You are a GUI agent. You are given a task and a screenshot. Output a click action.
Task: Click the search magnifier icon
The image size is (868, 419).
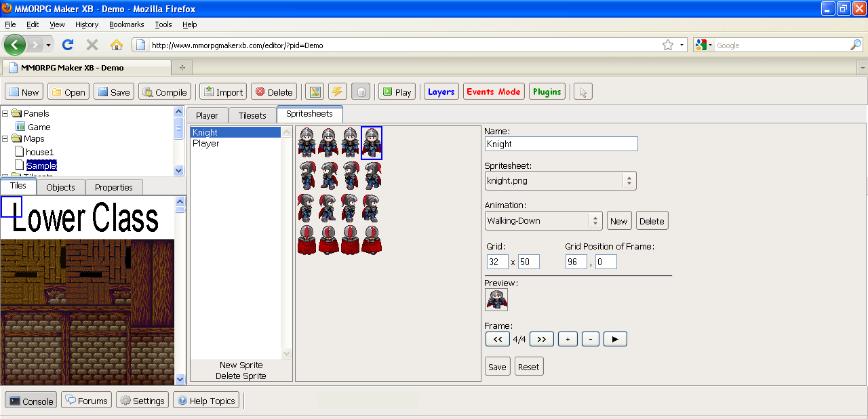pos(856,45)
